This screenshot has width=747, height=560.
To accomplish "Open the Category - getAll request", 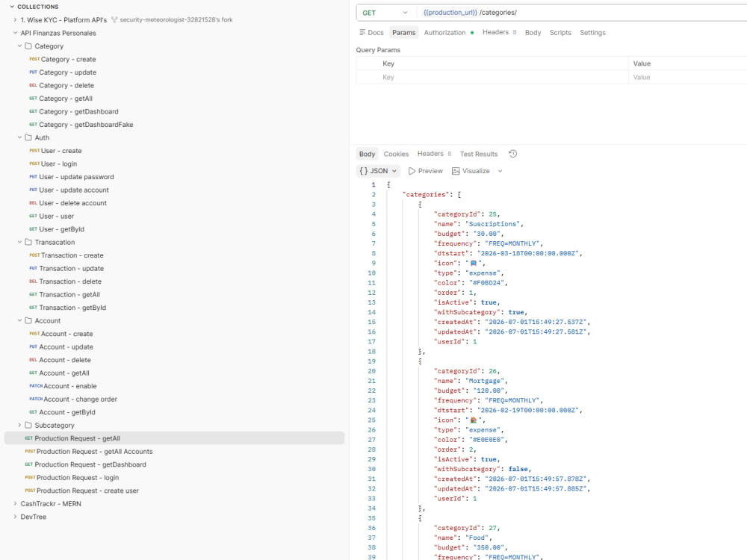I will 66,99.
